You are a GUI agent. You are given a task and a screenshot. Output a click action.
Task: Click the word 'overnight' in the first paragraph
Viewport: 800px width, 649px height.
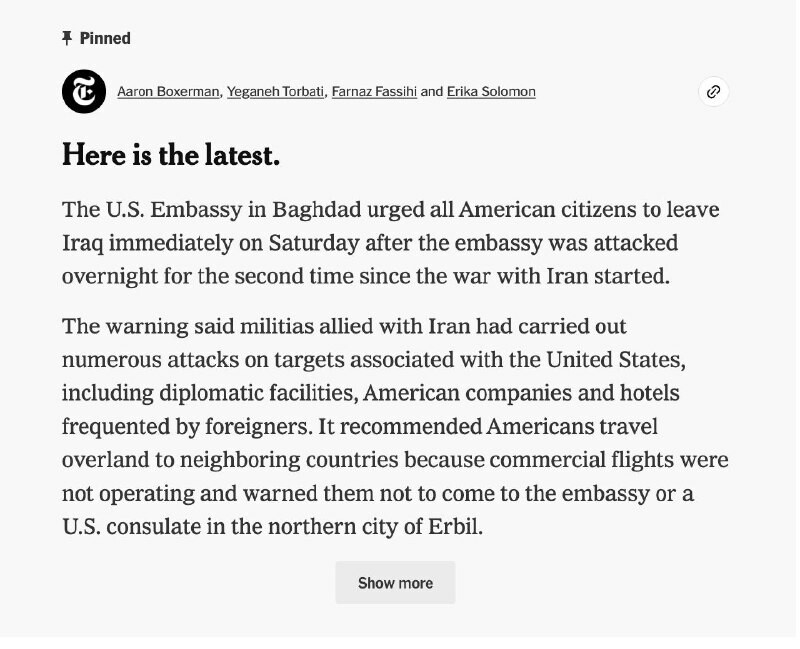(x=116, y=275)
